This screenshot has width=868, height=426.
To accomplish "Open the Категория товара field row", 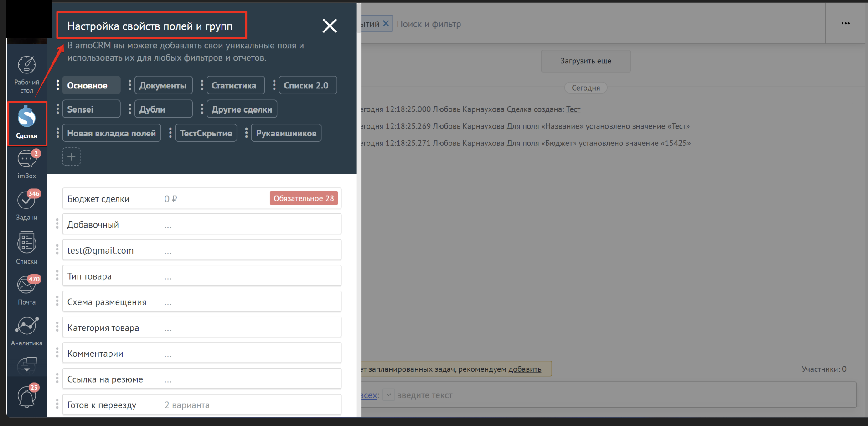I will pos(202,327).
